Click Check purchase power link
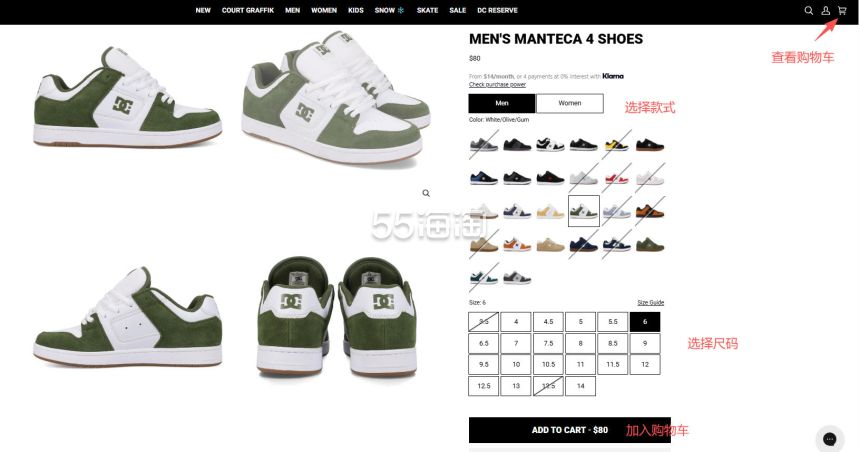The image size is (859, 452). click(497, 84)
